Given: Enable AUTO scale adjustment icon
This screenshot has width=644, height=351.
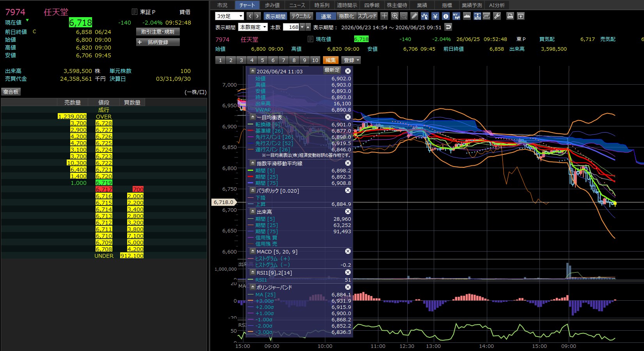Looking at the screenshot, I should [x=477, y=16].
